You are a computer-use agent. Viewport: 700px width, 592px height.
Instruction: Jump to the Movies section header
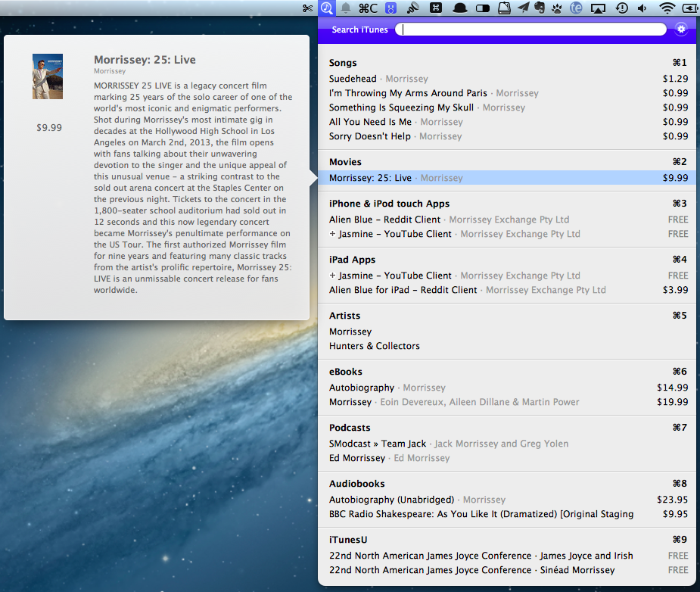point(345,162)
